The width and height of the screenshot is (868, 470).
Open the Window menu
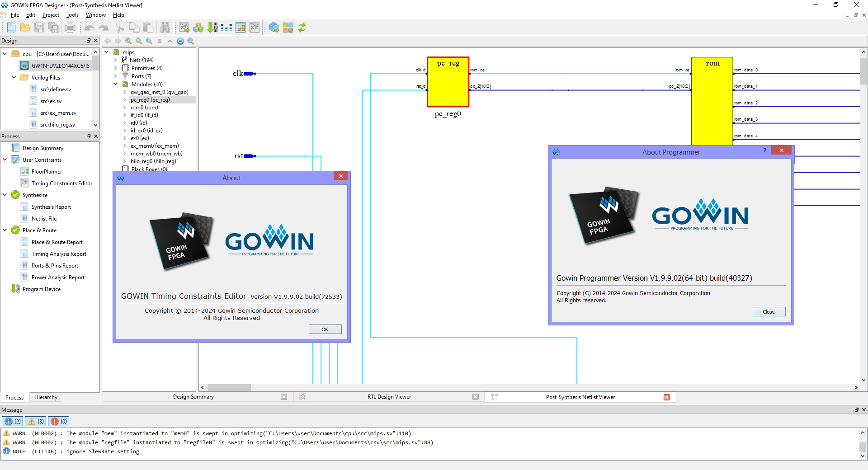point(95,15)
